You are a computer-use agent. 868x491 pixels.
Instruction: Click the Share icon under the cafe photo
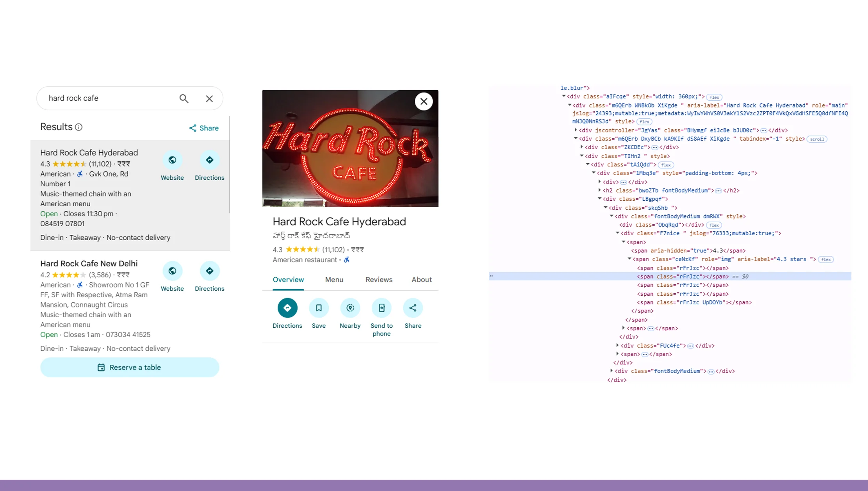click(x=413, y=308)
